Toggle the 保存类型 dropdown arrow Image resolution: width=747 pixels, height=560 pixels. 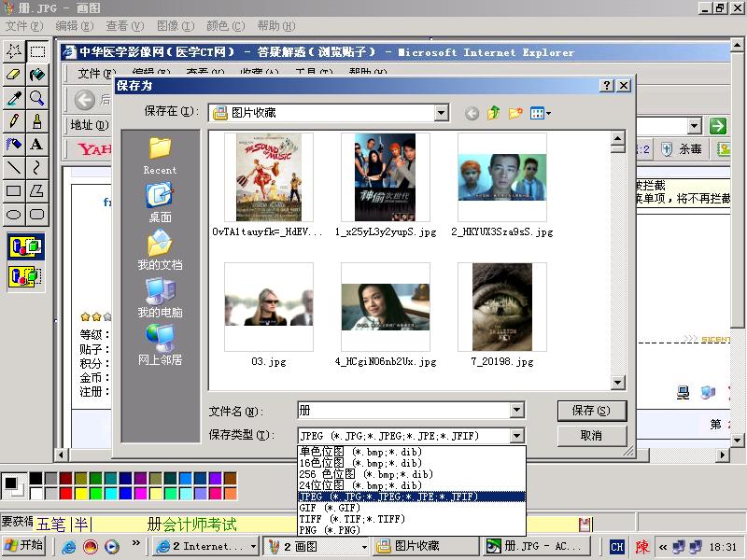[517, 435]
